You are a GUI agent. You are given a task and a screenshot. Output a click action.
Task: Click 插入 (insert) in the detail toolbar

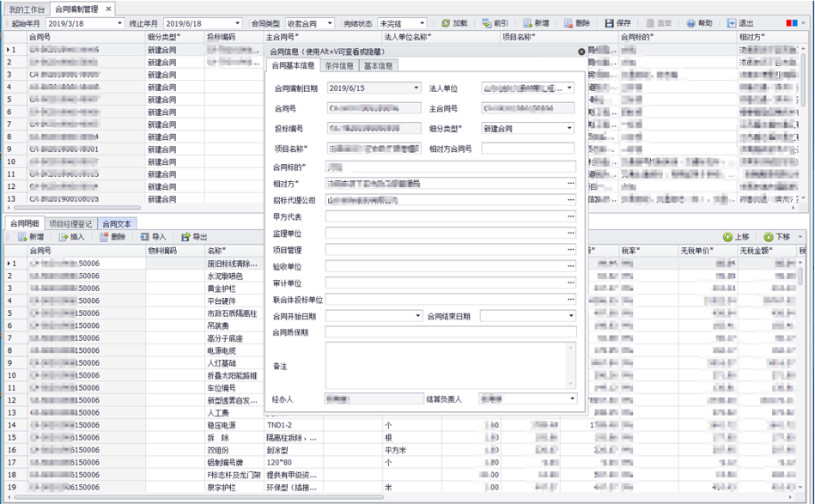(64, 237)
